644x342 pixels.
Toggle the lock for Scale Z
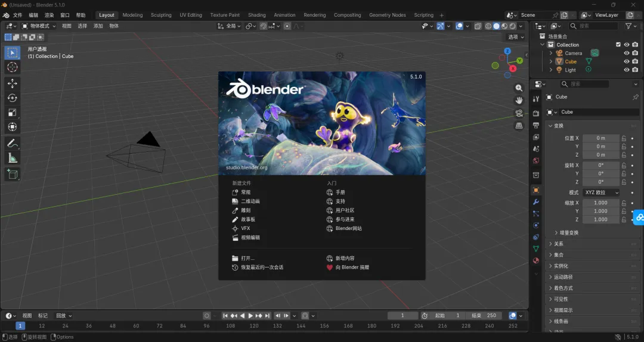point(624,220)
